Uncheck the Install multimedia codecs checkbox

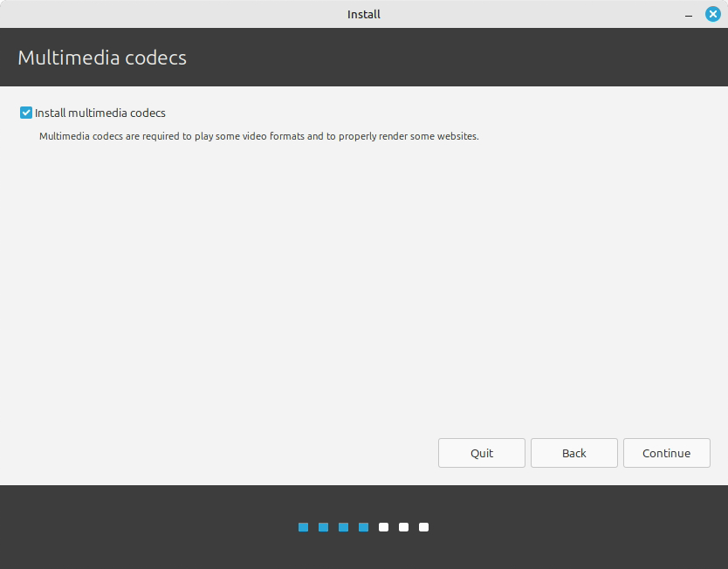26,113
